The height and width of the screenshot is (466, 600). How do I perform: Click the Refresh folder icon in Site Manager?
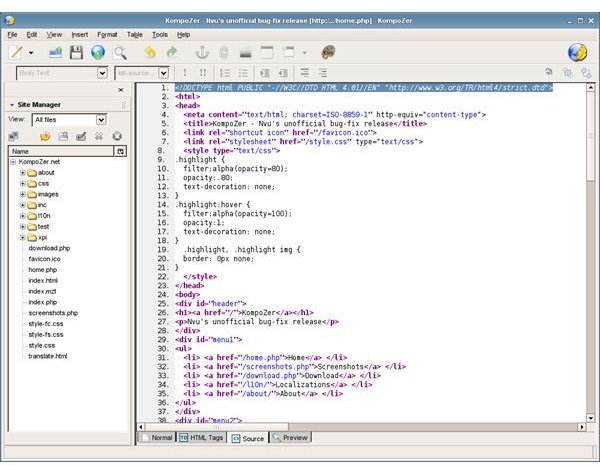(x=45, y=136)
